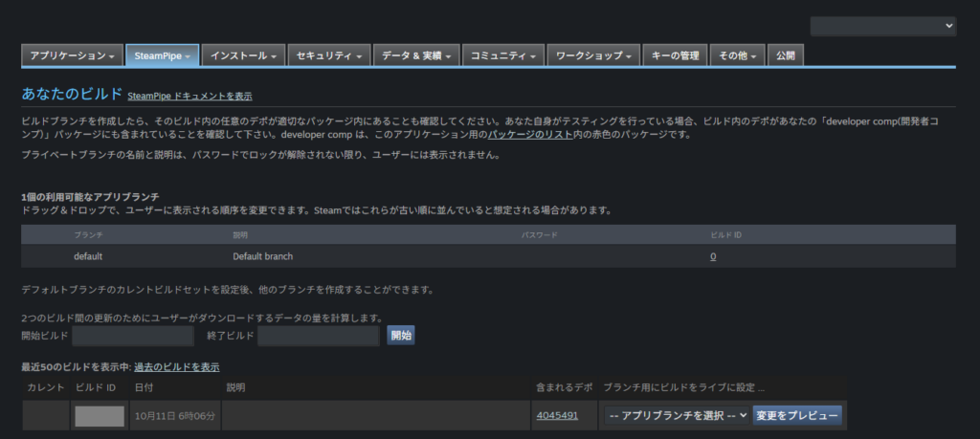Expand the インストール menu
The width and height of the screenshot is (980, 439).
(243, 55)
